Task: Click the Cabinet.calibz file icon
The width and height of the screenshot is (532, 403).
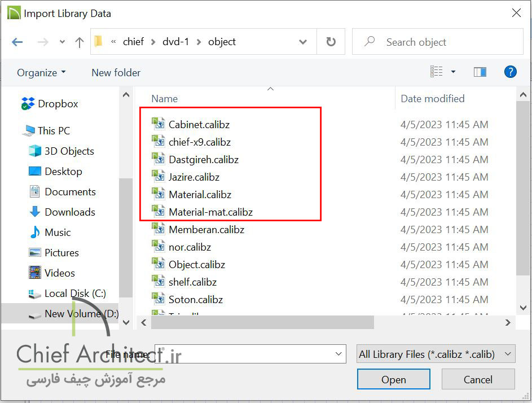Action: (x=158, y=124)
